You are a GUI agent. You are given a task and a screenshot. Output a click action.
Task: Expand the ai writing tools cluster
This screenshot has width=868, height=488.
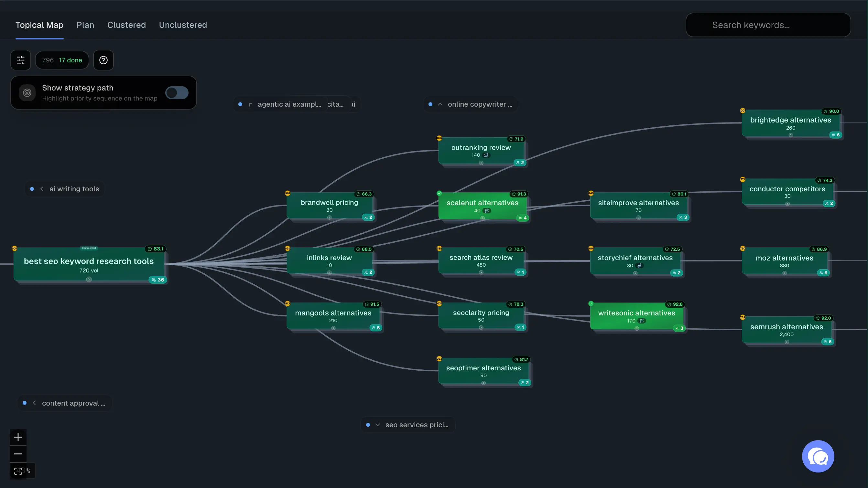pos(65,189)
